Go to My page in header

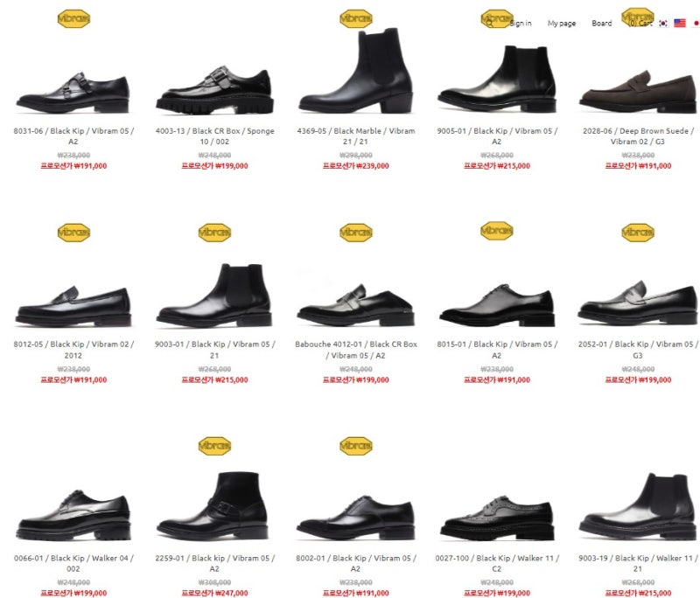pyautogui.click(x=562, y=24)
